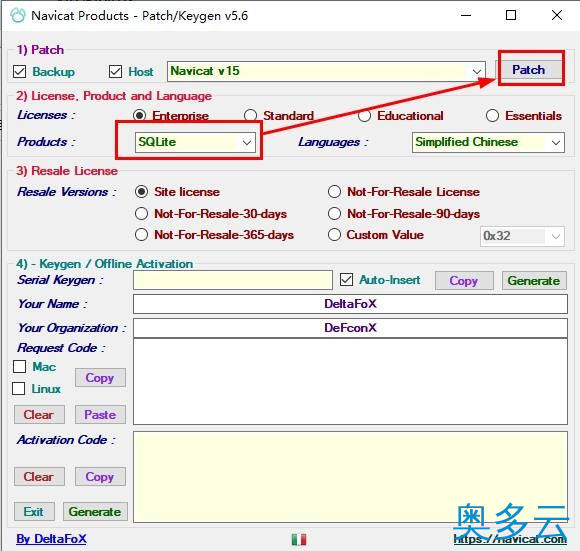
Task: Toggle the Mac checkbox
Action: point(19,366)
